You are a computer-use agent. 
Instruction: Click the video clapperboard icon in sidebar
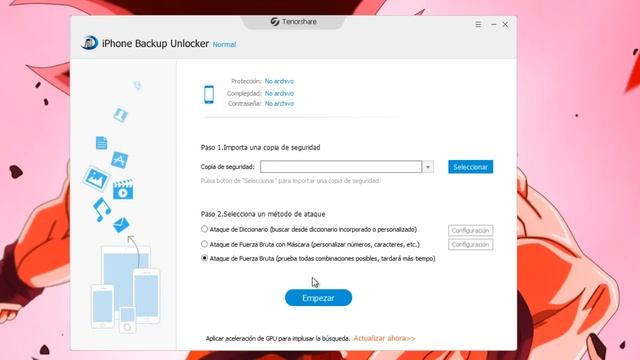click(x=123, y=189)
